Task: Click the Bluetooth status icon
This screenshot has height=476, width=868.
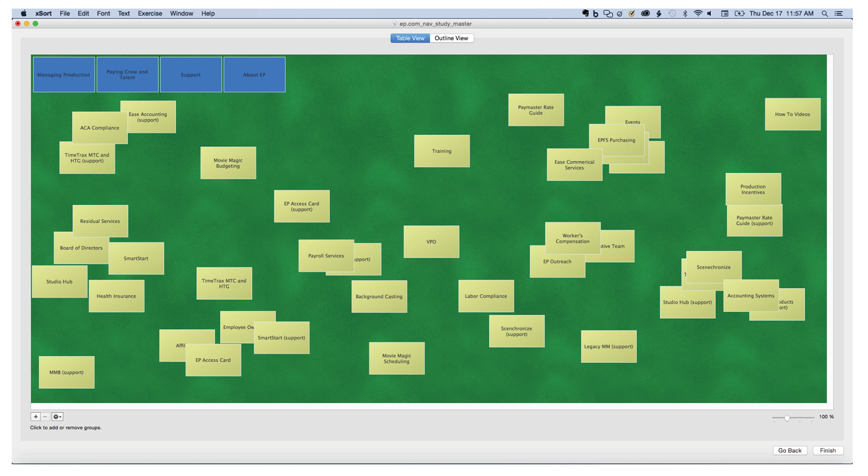Action: [685, 14]
